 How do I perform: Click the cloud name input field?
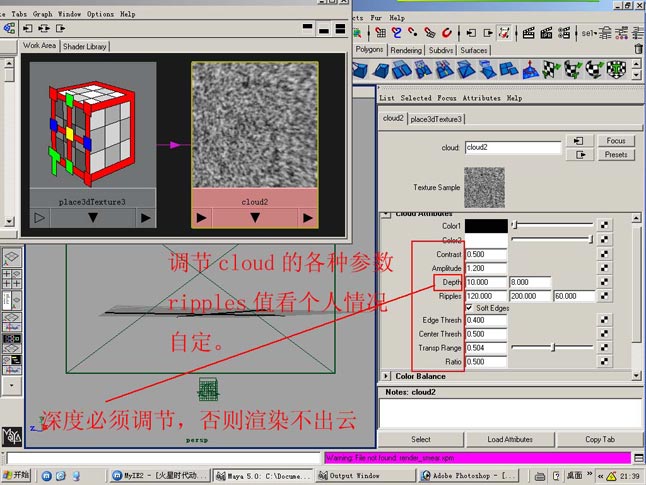click(x=513, y=147)
